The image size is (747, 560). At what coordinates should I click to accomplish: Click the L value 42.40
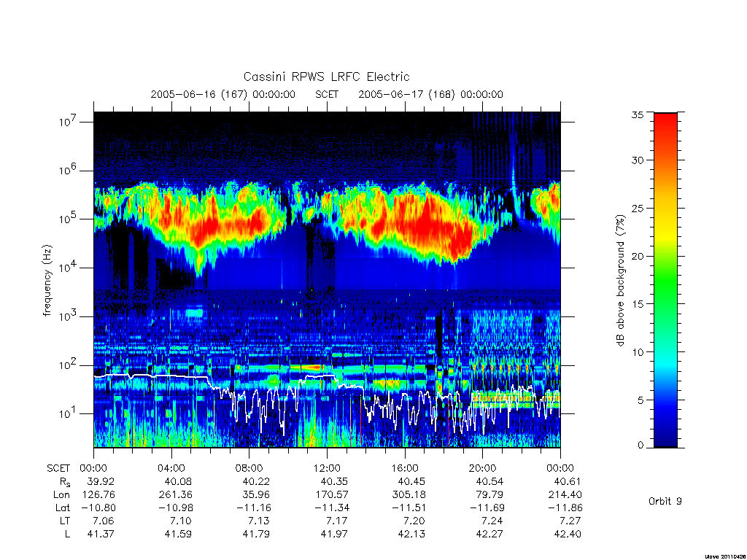click(568, 534)
